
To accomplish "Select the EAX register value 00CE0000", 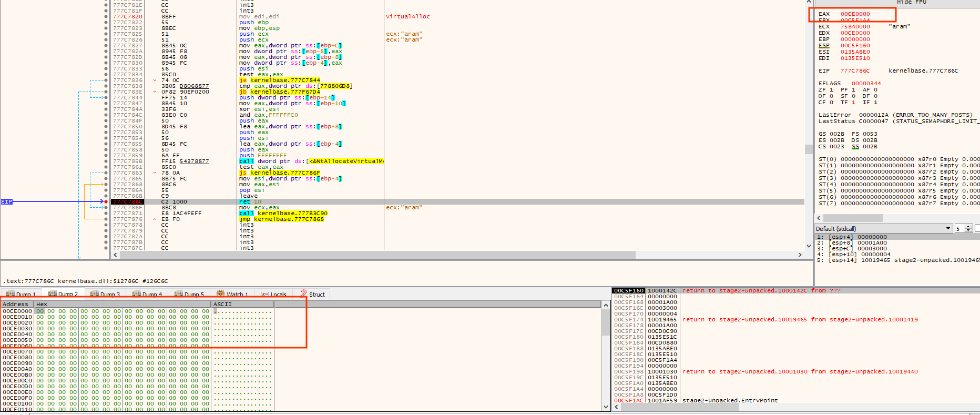I will 855,14.
